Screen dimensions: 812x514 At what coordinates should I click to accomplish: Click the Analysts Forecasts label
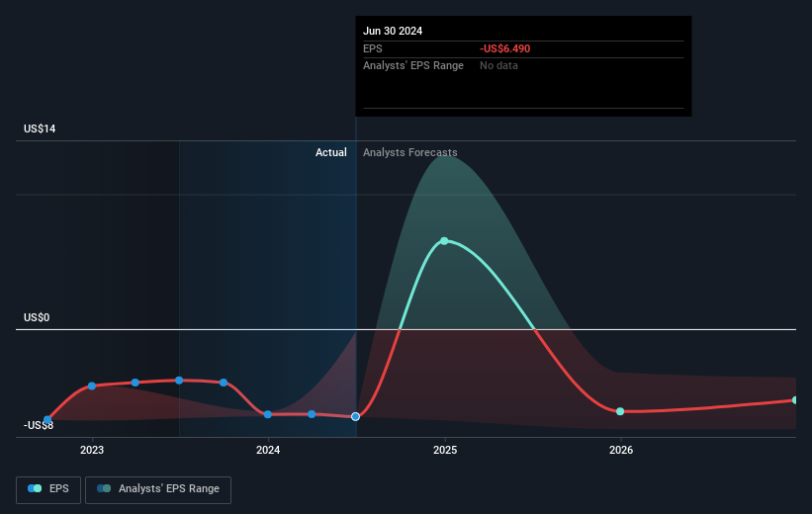tap(410, 152)
